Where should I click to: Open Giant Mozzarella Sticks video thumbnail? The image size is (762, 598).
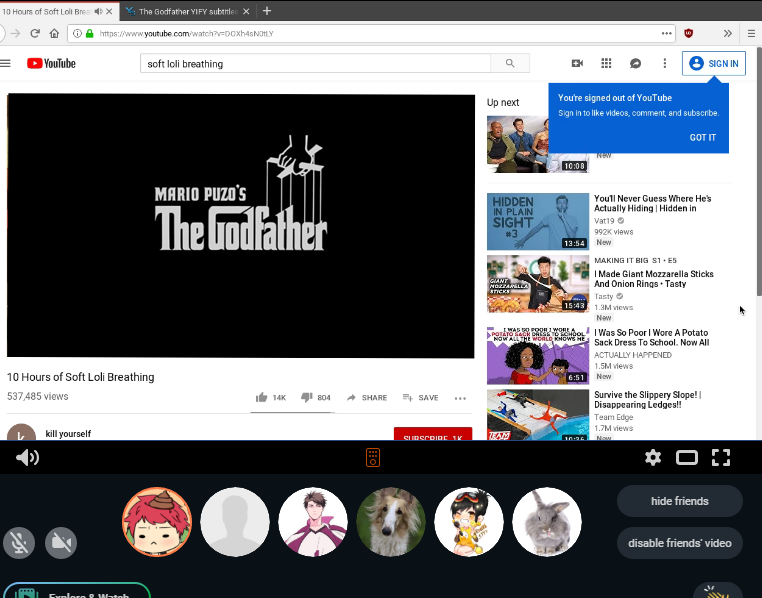point(538,284)
